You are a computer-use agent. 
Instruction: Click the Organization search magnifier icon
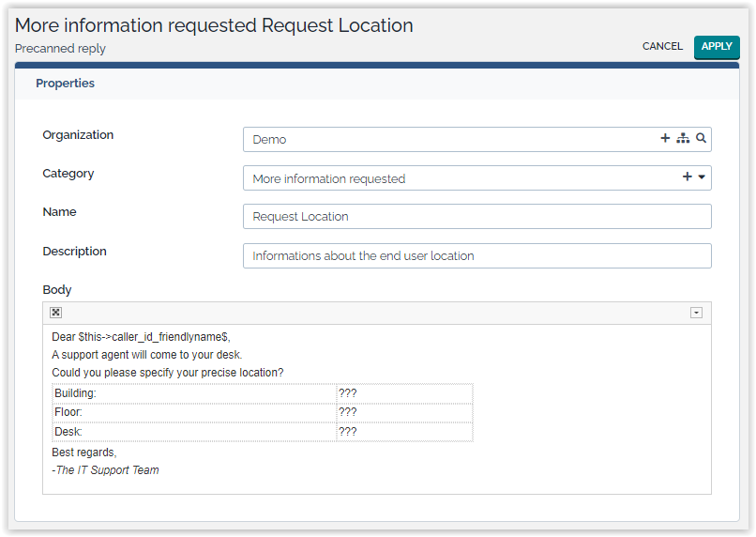tap(701, 139)
